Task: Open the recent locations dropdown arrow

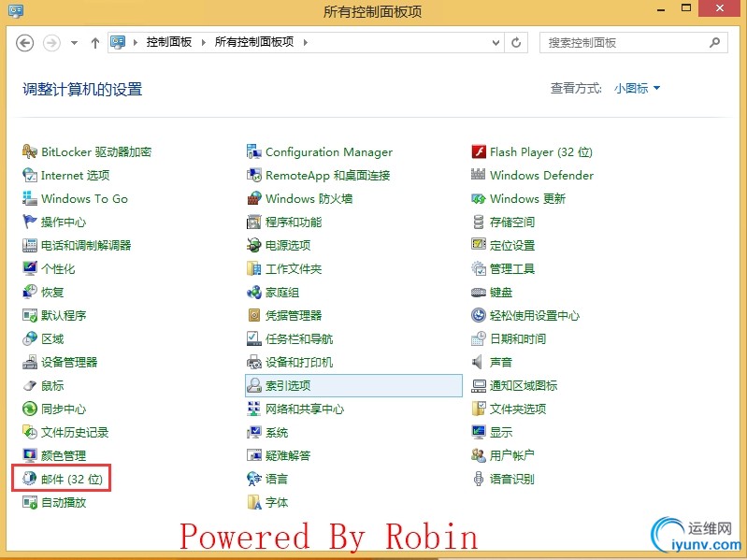Action: (x=74, y=43)
